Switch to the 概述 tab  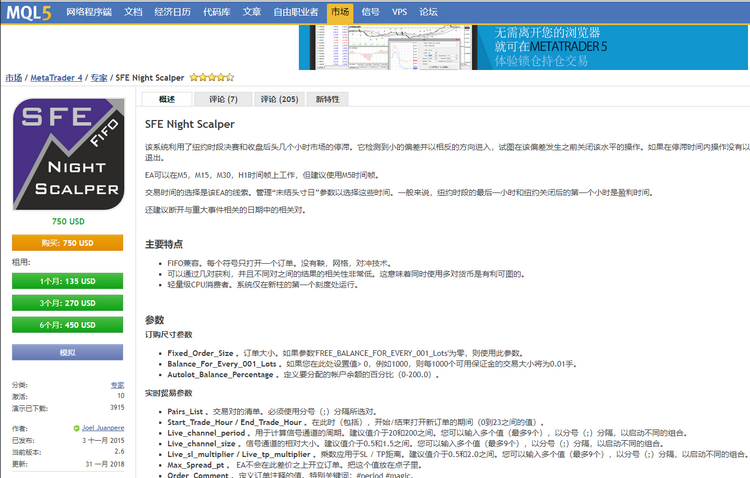pyautogui.click(x=167, y=99)
